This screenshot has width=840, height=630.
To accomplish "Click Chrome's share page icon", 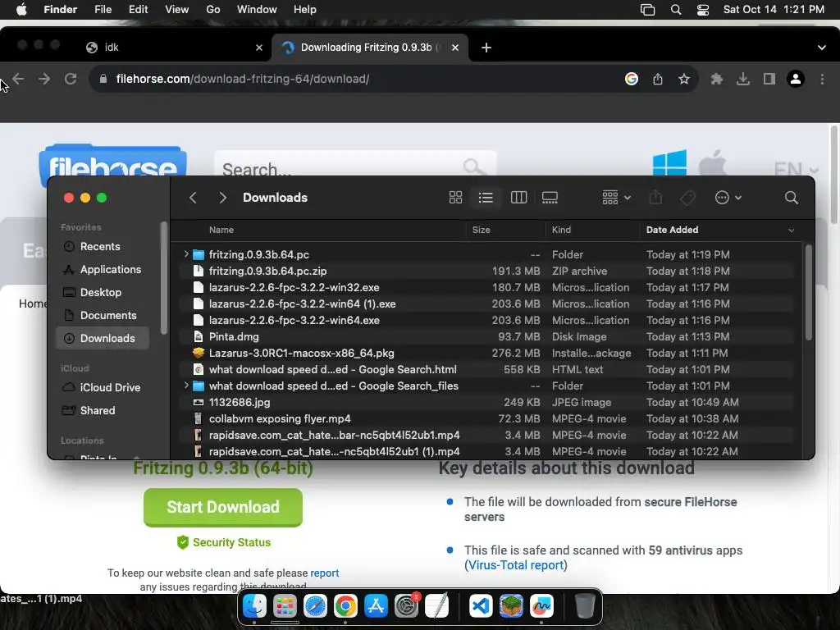I will [658, 80].
